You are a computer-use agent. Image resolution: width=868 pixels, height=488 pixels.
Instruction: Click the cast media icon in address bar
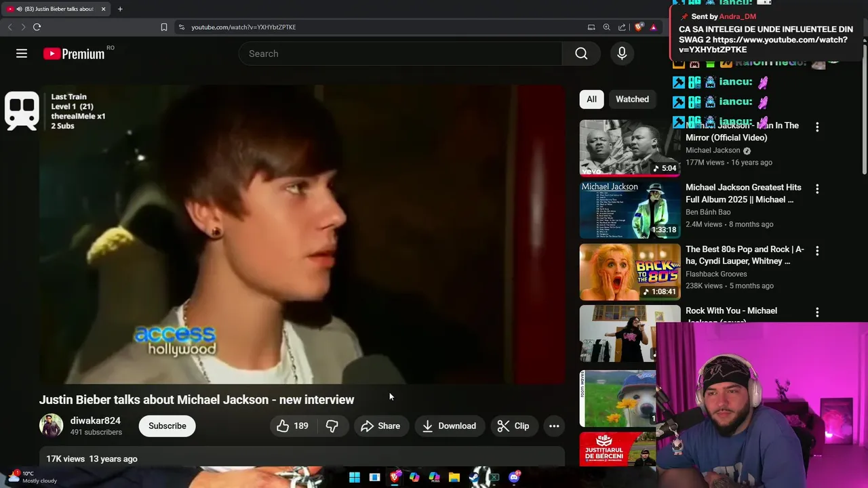click(x=591, y=27)
